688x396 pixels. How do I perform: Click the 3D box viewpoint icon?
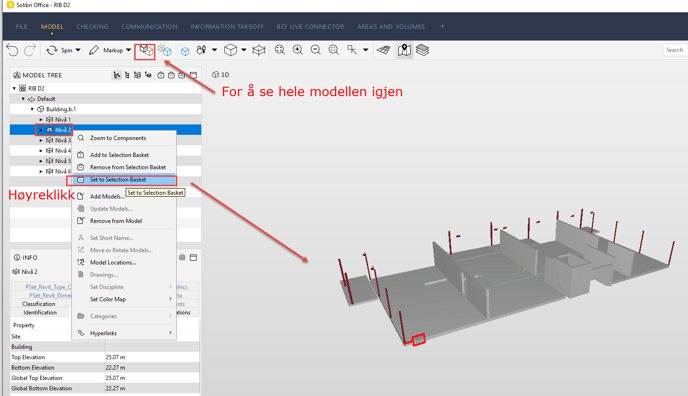tap(230, 50)
